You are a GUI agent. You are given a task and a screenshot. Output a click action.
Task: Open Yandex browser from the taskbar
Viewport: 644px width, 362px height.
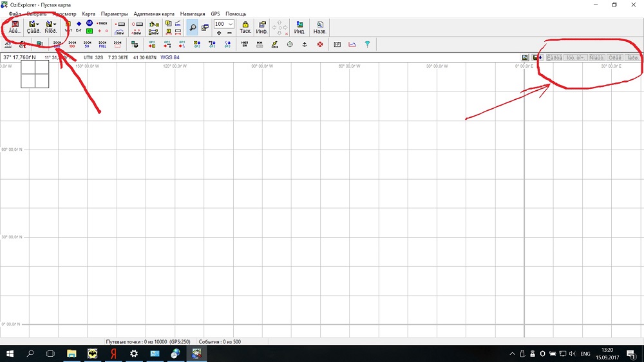point(113,354)
